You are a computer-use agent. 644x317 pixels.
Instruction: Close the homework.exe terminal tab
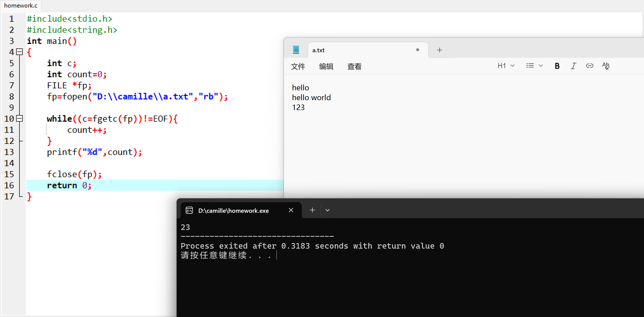(x=291, y=210)
